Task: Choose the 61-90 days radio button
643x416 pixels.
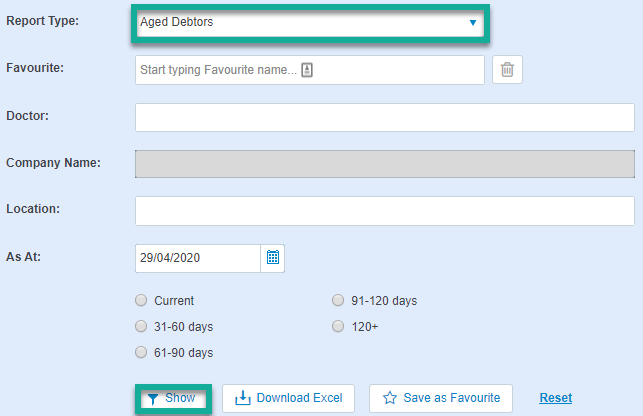Action: 141,352
